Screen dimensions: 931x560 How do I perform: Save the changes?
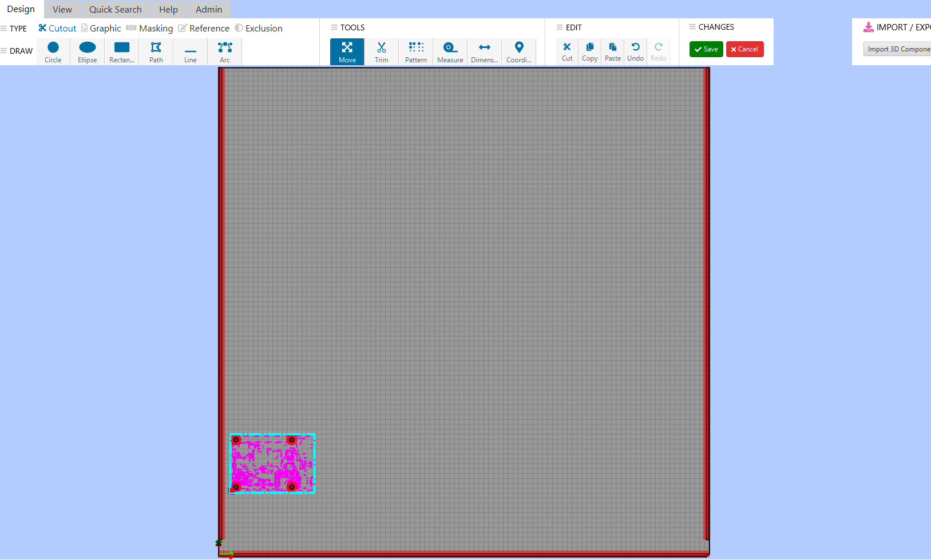click(706, 49)
